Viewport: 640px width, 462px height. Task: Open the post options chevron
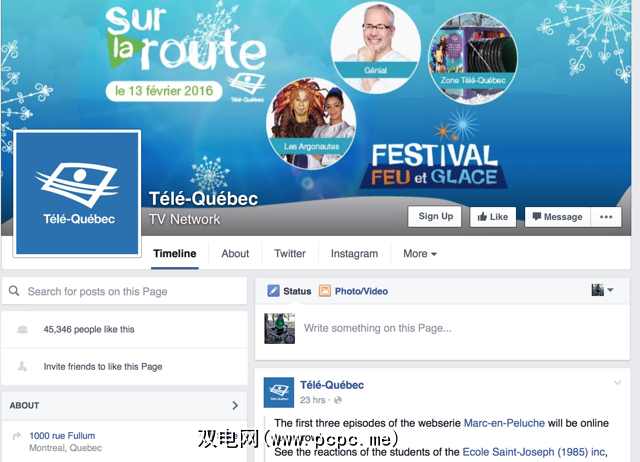pos(617,382)
